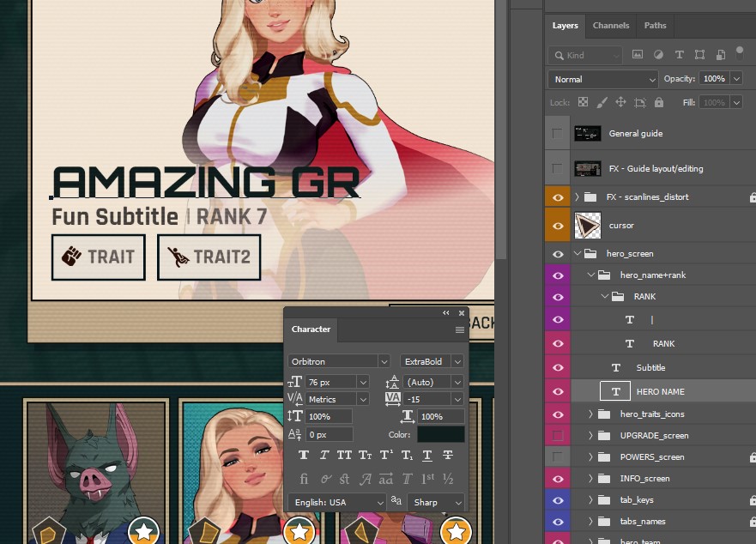Apply Faux Italic in Character panel
Image resolution: width=756 pixels, height=544 pixels.
point(324,455)
